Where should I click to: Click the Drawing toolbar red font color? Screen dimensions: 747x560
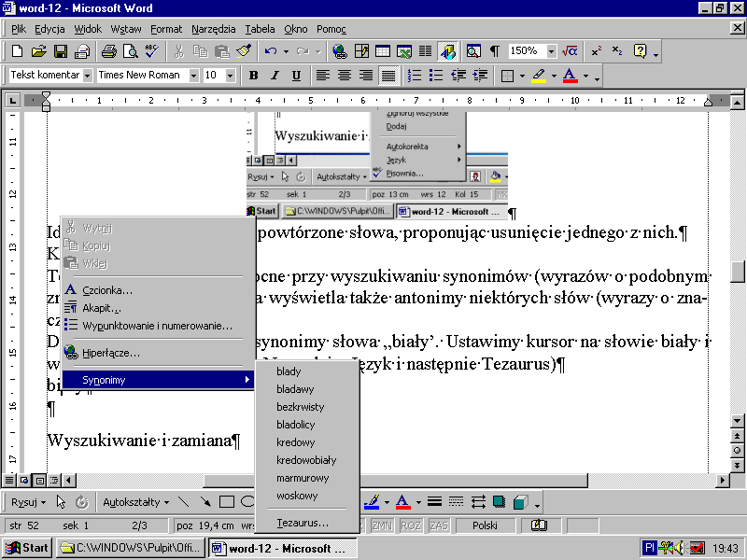[x=402, y=502]
